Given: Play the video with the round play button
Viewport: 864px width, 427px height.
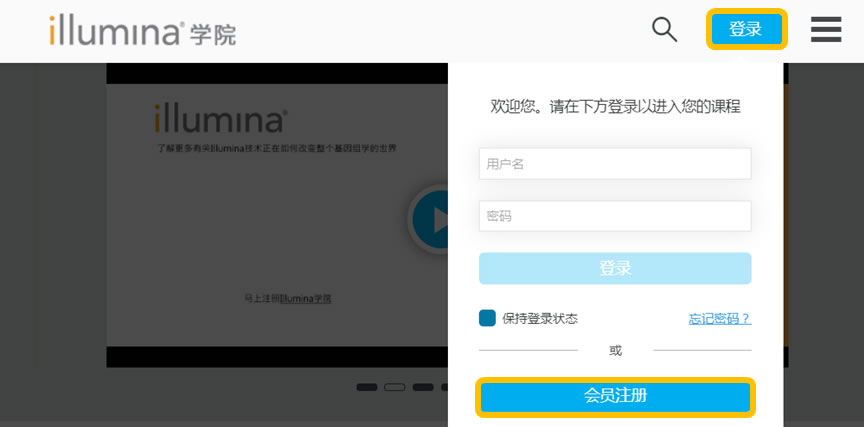Looking at the screenshot, I should (x=430, y=218).
